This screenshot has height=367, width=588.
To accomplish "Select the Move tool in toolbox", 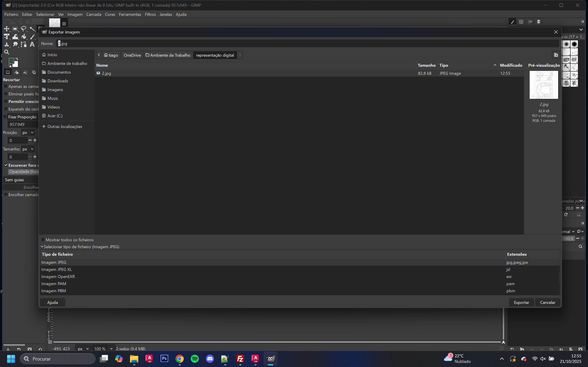I will coord(7,29).
